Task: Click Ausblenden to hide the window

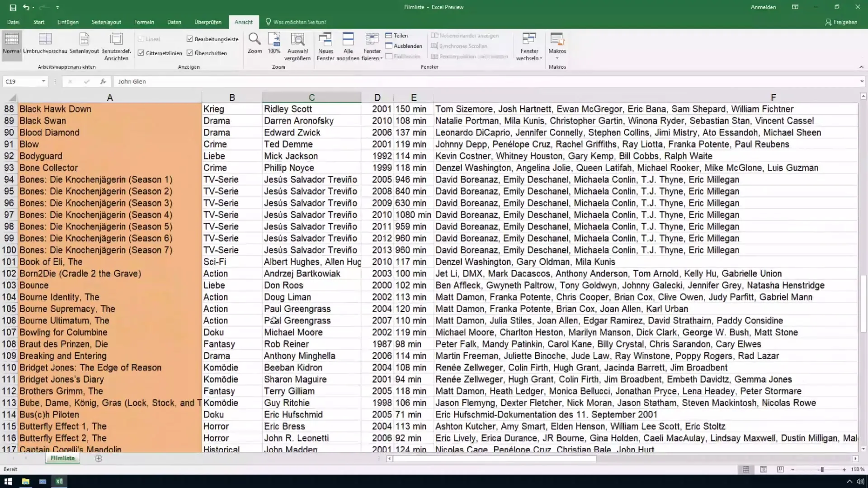Action: coord(404,46)
